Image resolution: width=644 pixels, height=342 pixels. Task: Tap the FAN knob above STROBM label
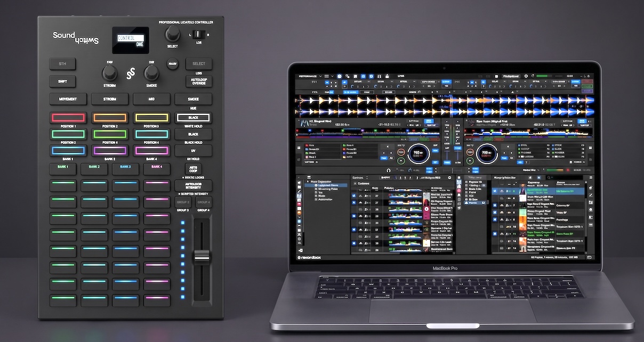[109, 74]
